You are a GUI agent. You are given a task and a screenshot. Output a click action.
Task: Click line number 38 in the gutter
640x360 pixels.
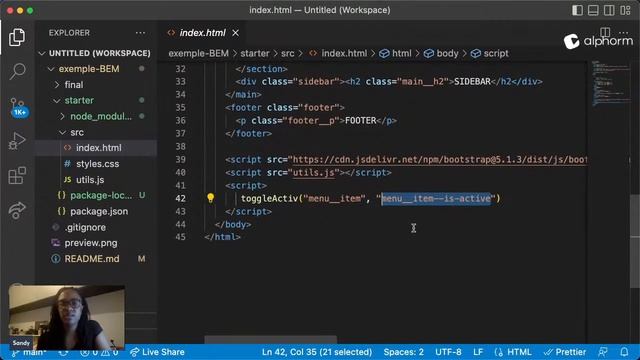coord(180,147)
